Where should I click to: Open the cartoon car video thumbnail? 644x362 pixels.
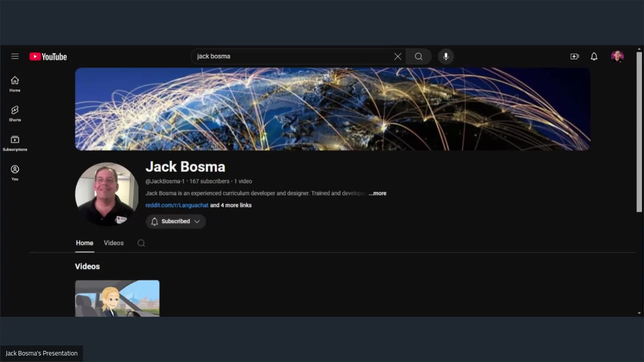coord(117,299)
